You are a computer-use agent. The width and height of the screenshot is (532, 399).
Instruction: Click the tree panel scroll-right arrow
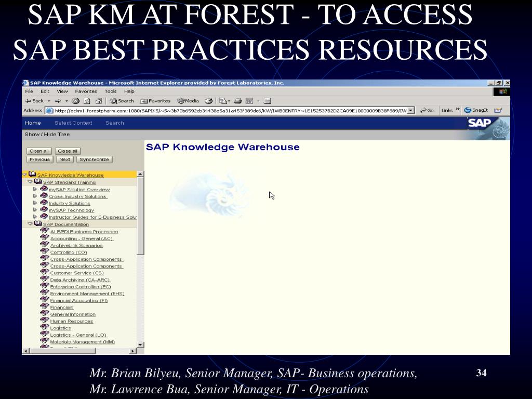pyautogui.click(x=132, y=351)
